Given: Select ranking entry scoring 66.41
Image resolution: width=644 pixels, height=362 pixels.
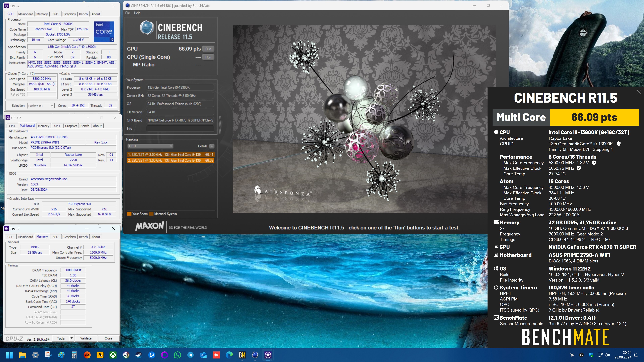Looking at the screenshot, I should 171,155.
